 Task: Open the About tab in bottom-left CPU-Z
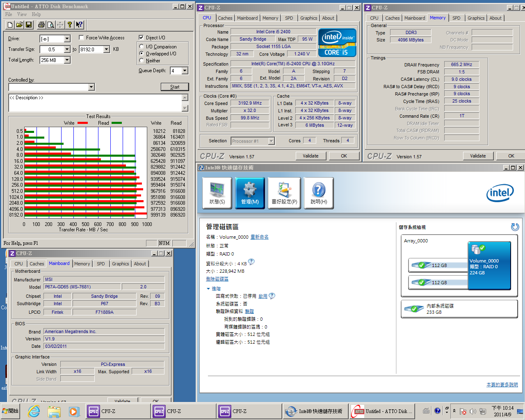(x=140, y=264)
